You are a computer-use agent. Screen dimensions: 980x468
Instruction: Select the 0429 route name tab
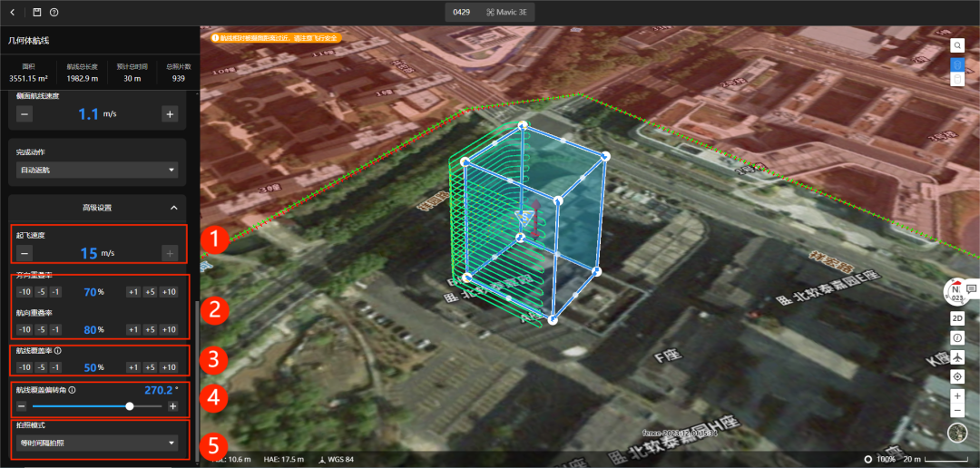point(461,13)
